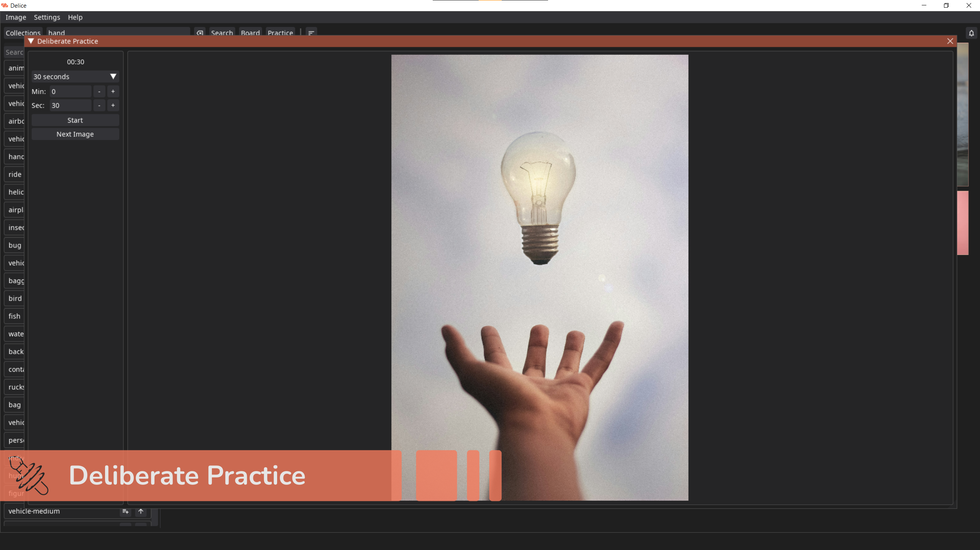This screenshot has height=550, width=980.
Task: Collapse the Deliberate Practice window triangle
Action: point(31,41)
